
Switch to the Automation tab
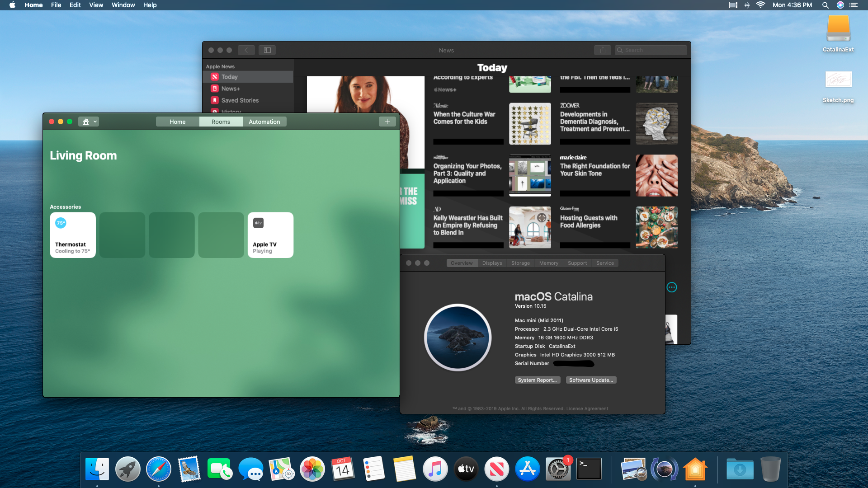[264, 122]
